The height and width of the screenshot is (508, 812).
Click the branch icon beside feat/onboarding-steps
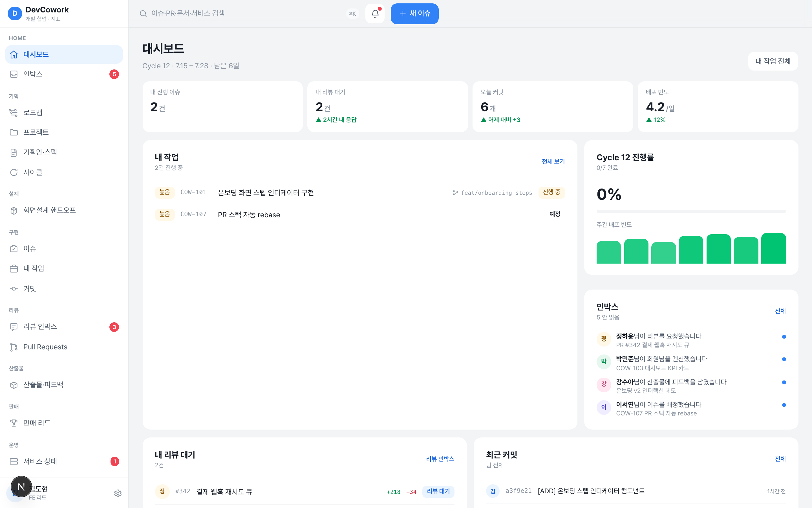(x=455, y=192)
